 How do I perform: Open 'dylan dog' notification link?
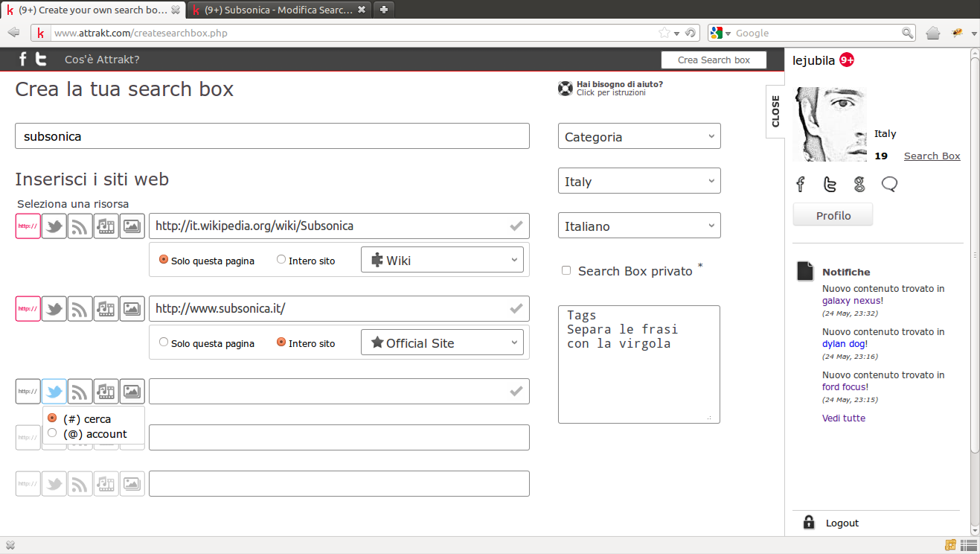[843, 344]
